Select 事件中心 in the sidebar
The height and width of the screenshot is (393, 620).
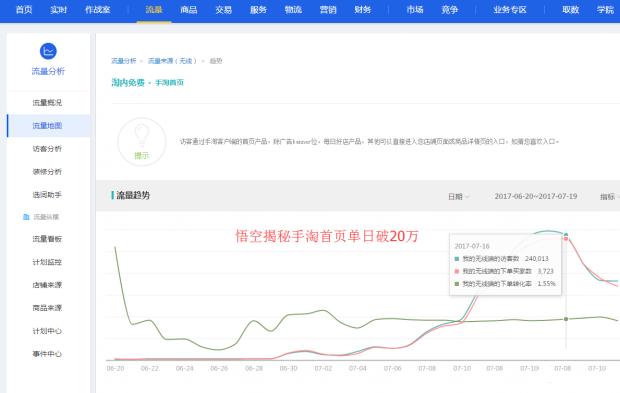click(x=47, y=354)
